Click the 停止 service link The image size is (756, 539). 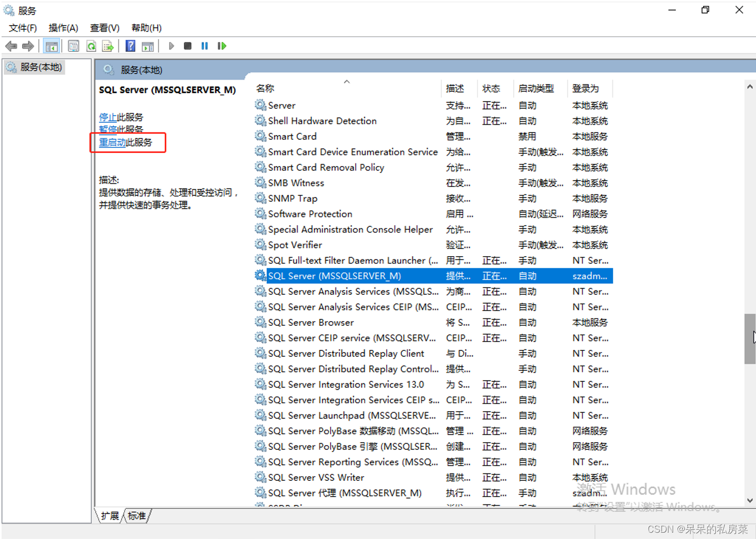click(108, 117)
